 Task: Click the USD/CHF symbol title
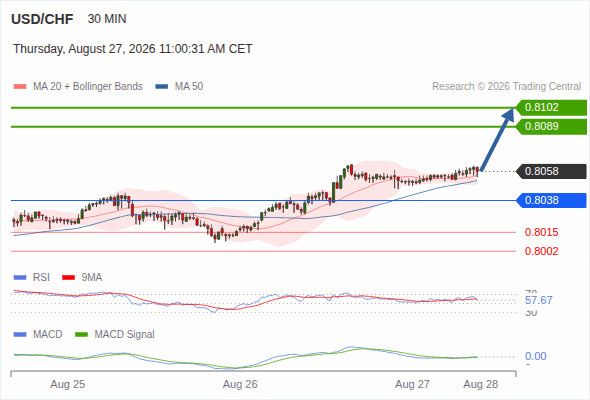(42, 19)
